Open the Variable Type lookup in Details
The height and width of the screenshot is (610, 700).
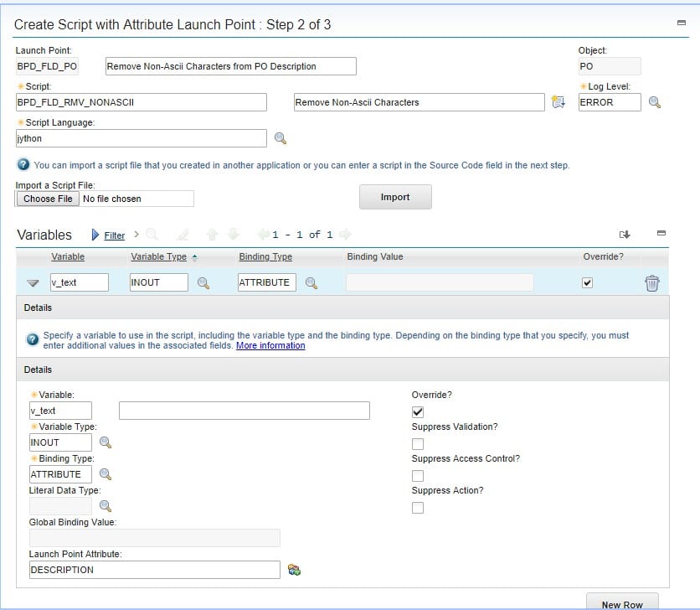(x=103, y=442)
